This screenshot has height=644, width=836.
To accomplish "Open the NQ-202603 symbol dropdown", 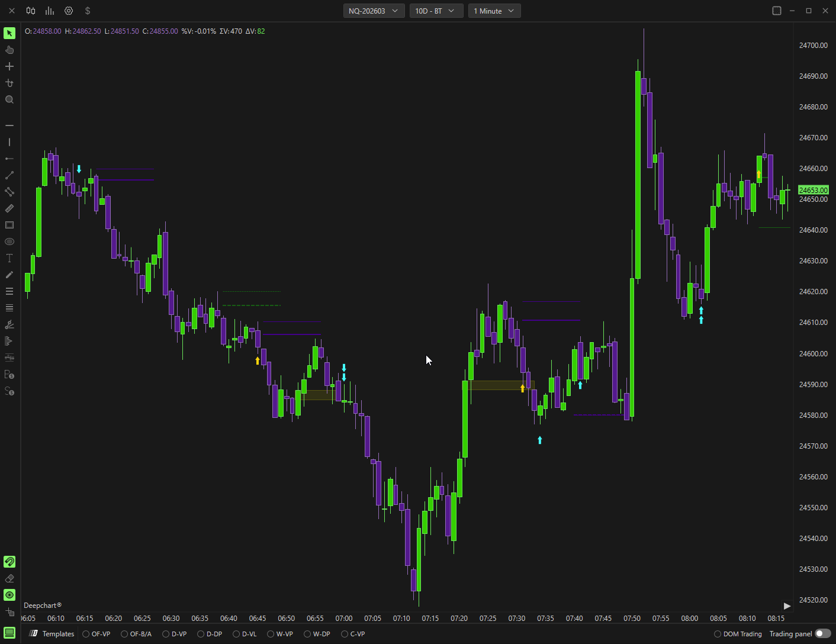I will point(374,11).
